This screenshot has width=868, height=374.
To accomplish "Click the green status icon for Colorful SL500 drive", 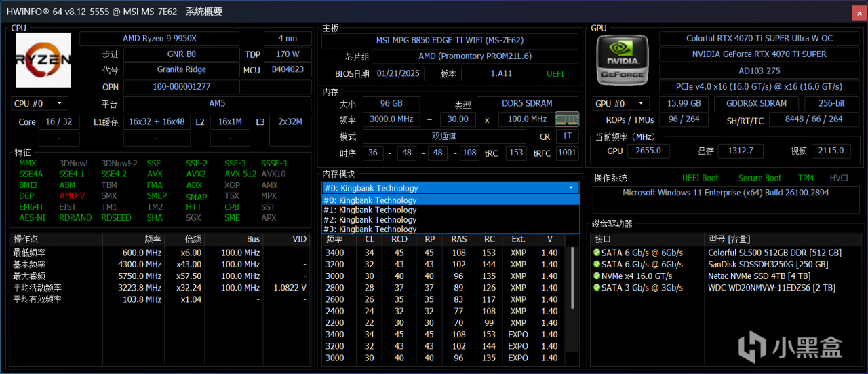I will point(596,253).
